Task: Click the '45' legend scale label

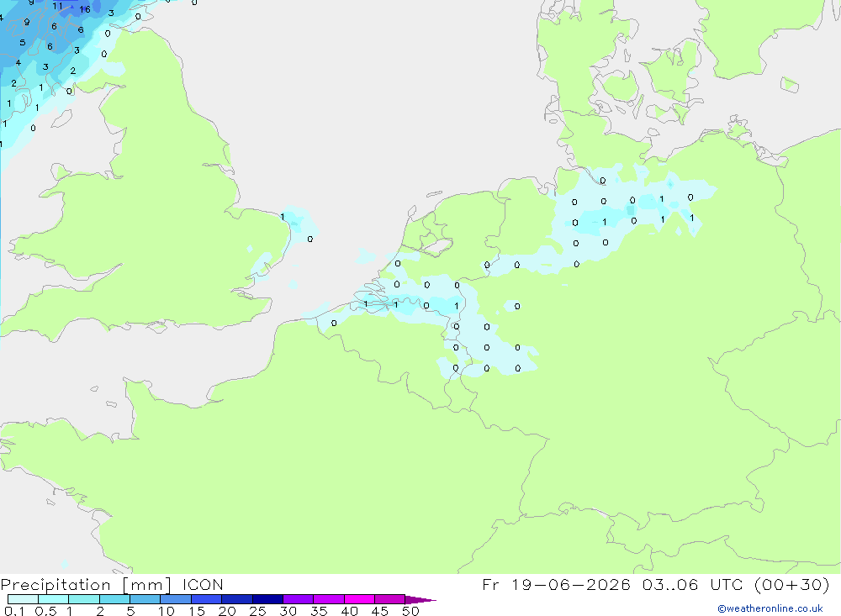Action: [380, 611]
